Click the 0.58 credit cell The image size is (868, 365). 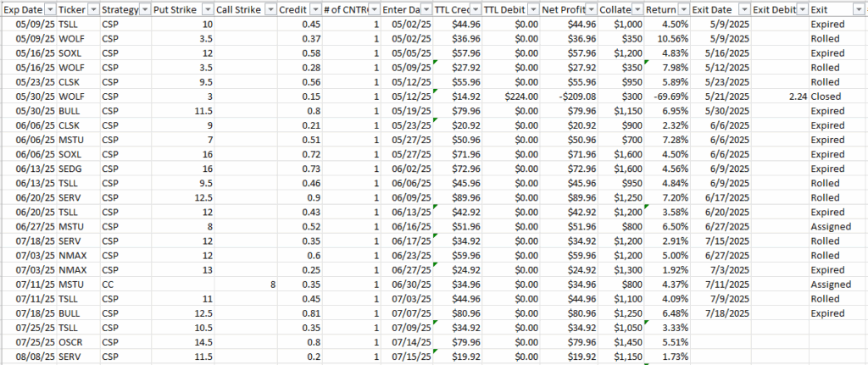(298, 53)
